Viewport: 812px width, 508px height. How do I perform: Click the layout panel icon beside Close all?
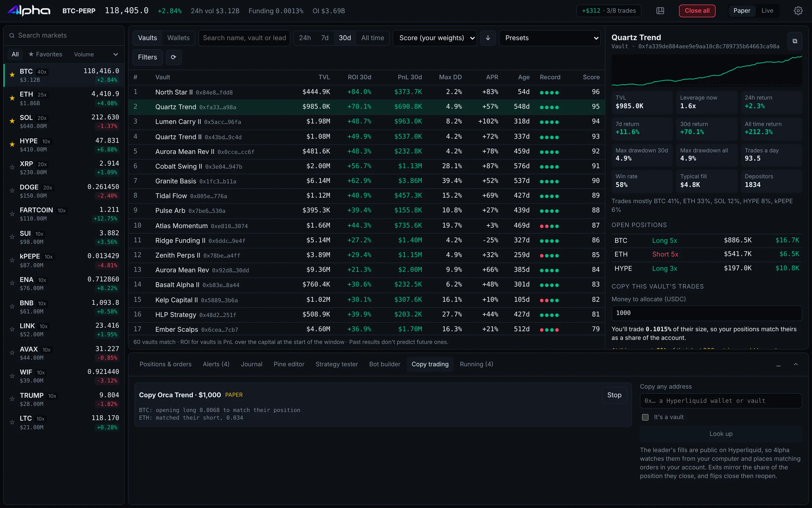pyautogui.click(x=660, y=11)
